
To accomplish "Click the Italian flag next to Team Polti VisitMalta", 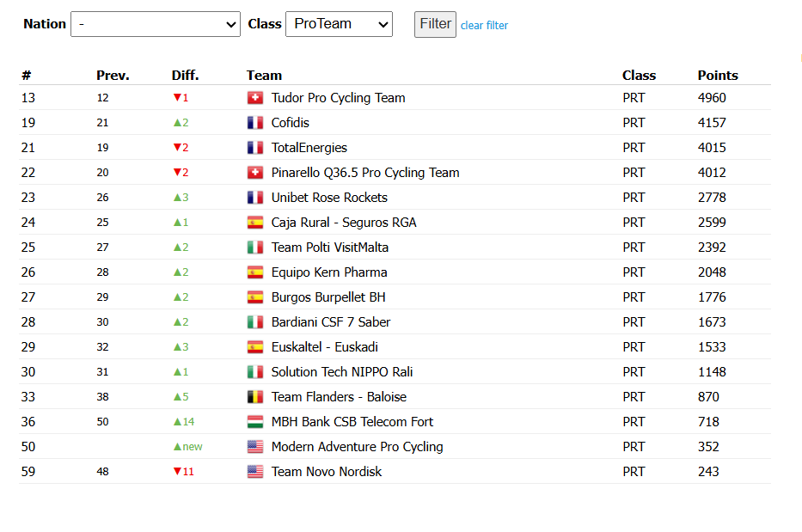I will [x=254, y=248].
